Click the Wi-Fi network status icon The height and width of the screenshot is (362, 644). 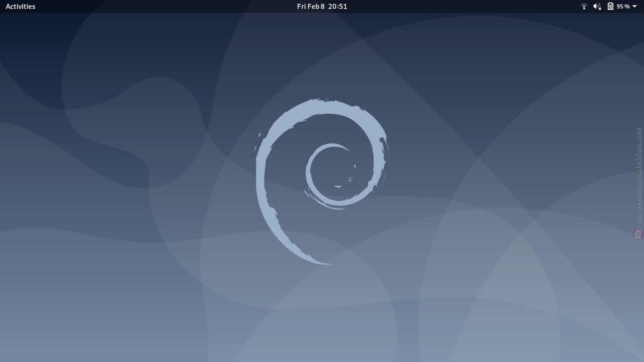(584, 6)
